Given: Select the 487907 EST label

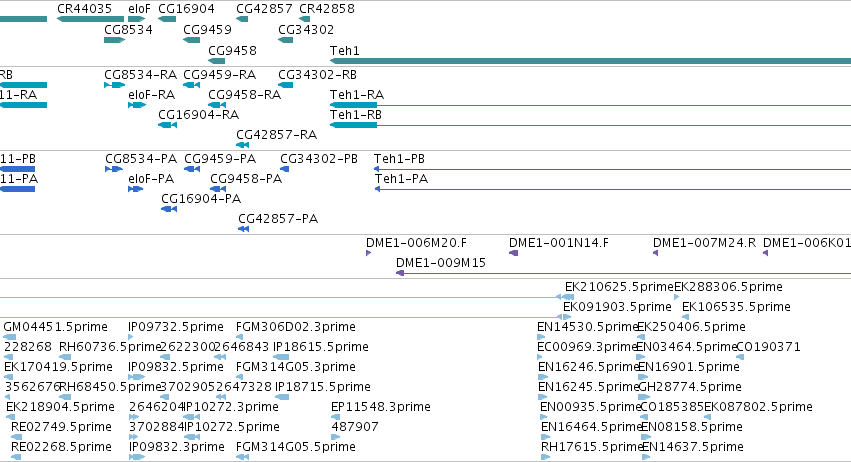Looking at the screenshot, I should point(355,427).
